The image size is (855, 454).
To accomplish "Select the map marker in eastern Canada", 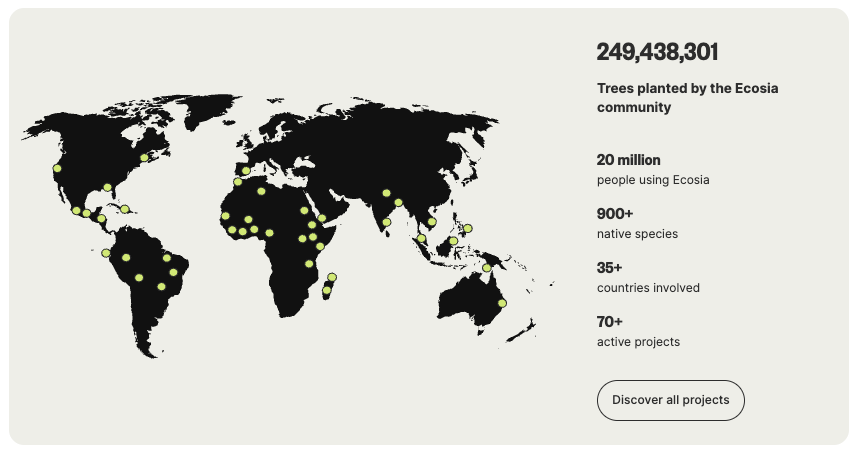I will pos(144,158).
